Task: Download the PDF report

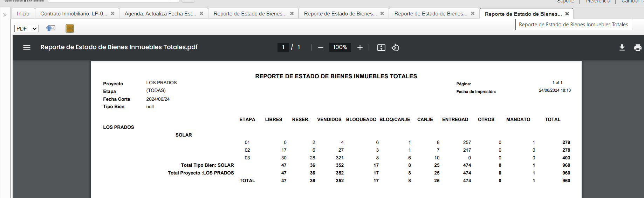Action: point(622,47)
